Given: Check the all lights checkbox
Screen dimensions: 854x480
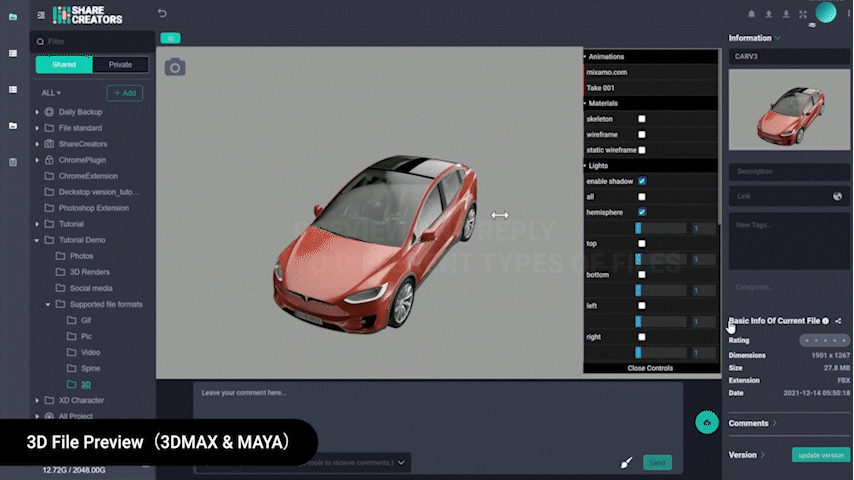Looking at the screenshot, I should (642, 197).
